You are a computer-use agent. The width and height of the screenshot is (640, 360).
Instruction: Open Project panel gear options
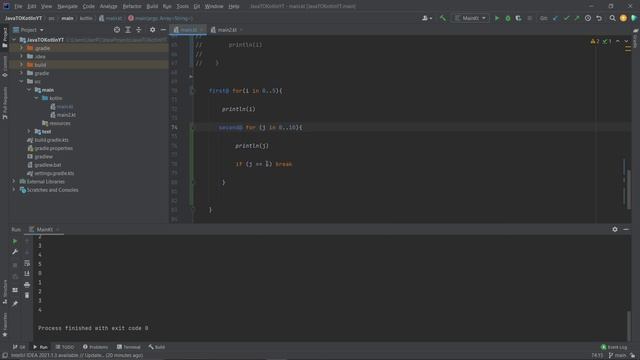tap(152, 30)
